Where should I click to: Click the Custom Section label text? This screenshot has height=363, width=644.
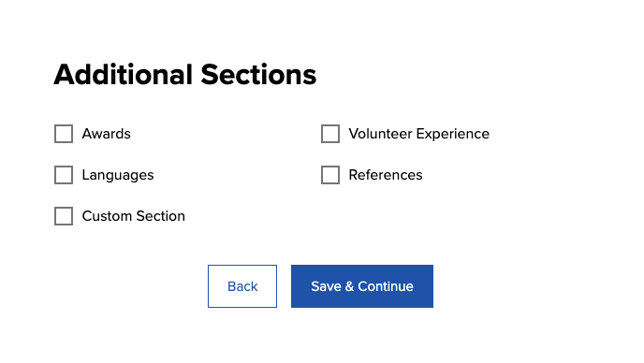coord(134,216)
